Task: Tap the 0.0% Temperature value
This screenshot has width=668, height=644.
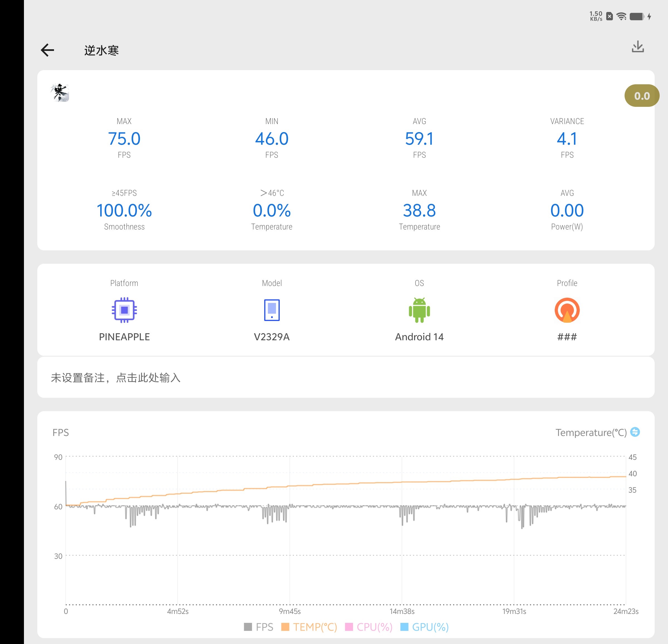Action: point(272,210)
